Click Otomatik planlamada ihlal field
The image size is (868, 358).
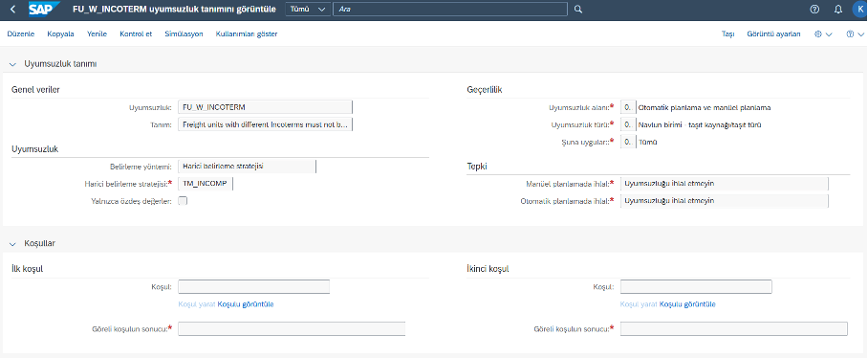725,201
